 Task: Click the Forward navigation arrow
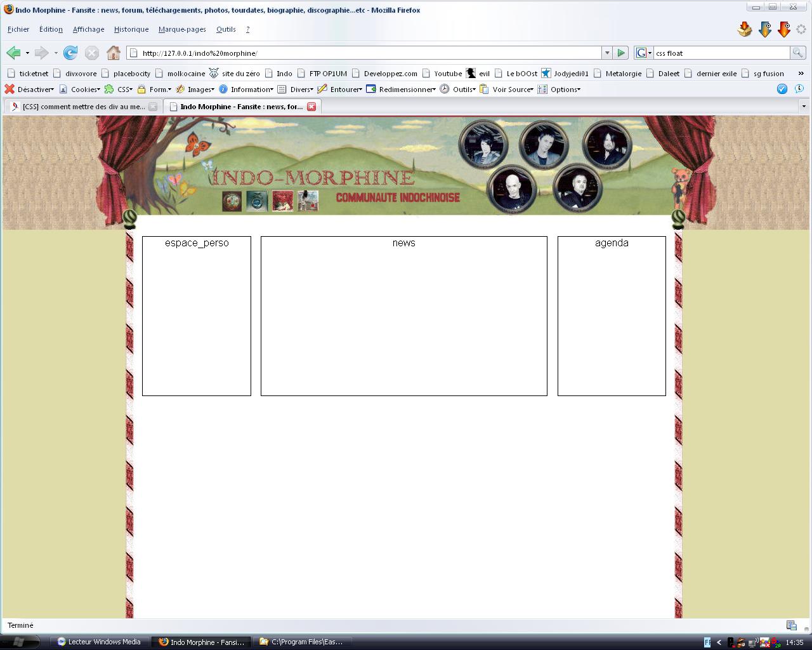click(x=41, y=53)
